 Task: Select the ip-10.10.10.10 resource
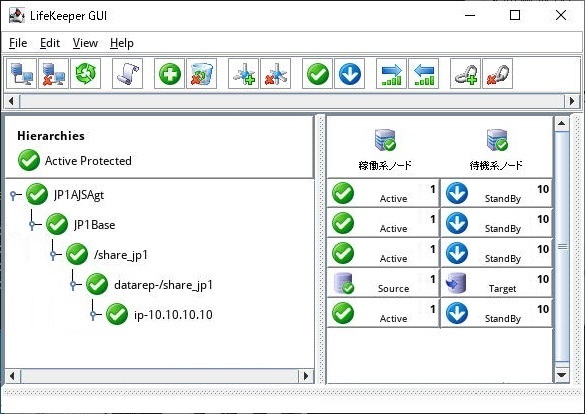pyautogui.click(x=173, y=315)
